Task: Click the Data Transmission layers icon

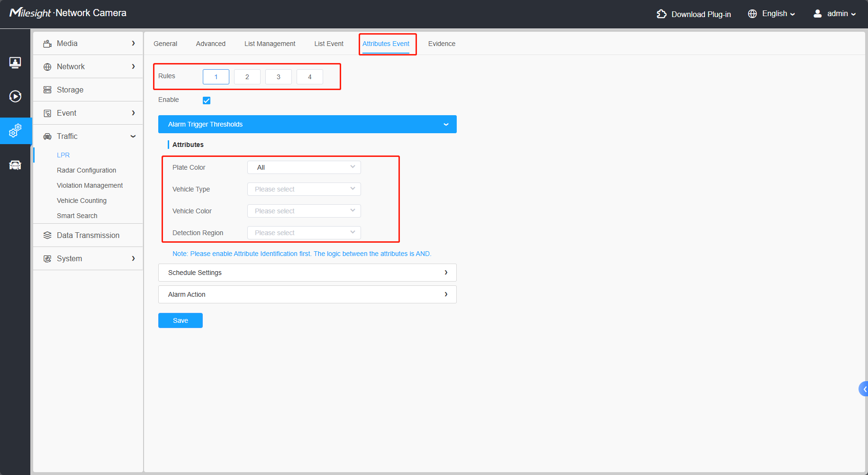Action: coord(47,235)
